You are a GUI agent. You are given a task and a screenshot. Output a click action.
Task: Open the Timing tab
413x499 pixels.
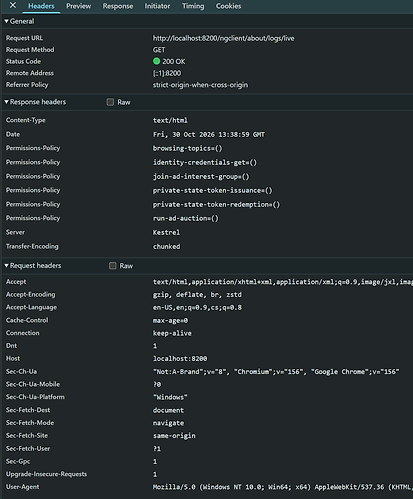coord(193,6)
